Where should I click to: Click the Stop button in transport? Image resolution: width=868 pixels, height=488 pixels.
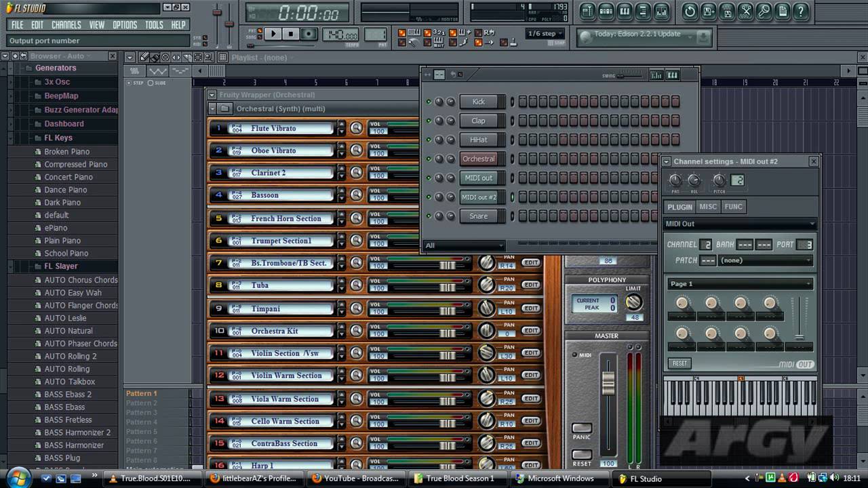pyautogui.click(x=291, y=34)
